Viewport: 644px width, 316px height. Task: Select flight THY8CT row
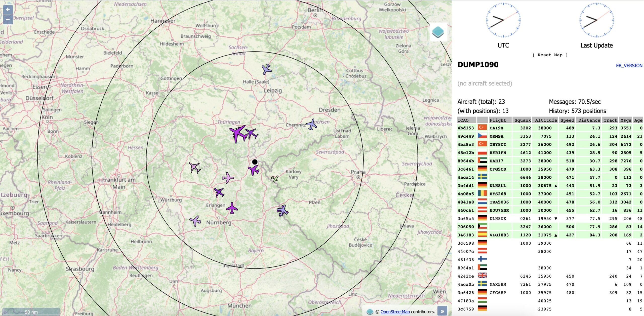coord(550,144)
